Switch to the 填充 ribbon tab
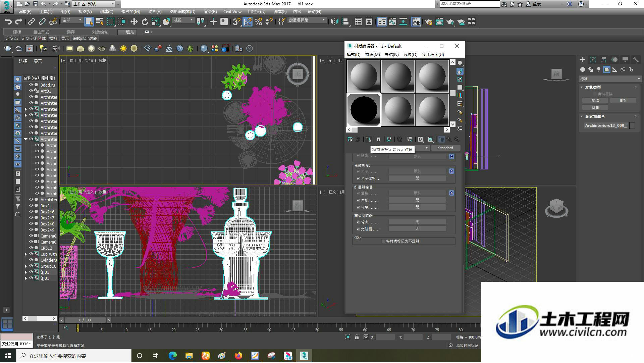This screenshot has width=644, height=363. click(130, 32)
